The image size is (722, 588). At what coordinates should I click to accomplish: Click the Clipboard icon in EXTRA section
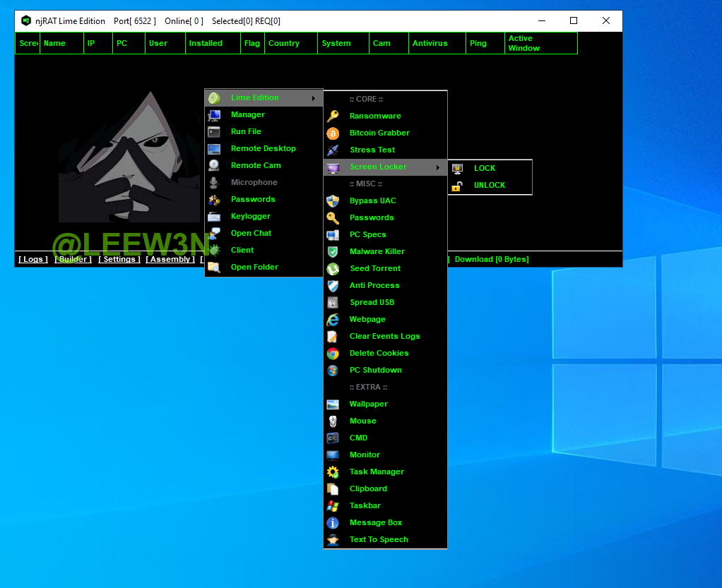pos(333,488)
